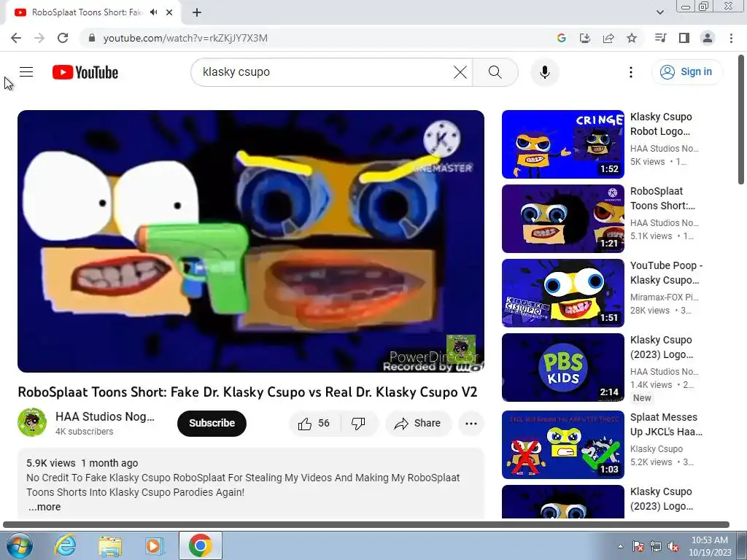This screenshot has height=560, width=747.
Task: Show hidden tray icons arrow
Action: point(620,546)
